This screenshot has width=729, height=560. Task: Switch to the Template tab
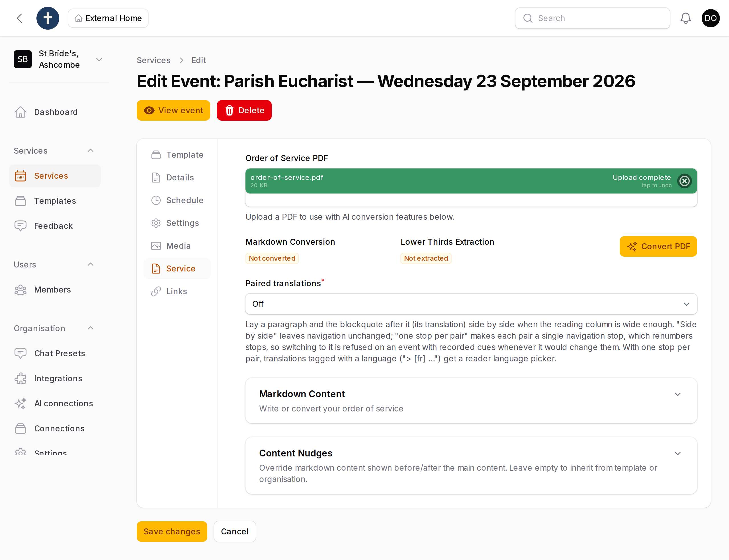tap(177, 155)
